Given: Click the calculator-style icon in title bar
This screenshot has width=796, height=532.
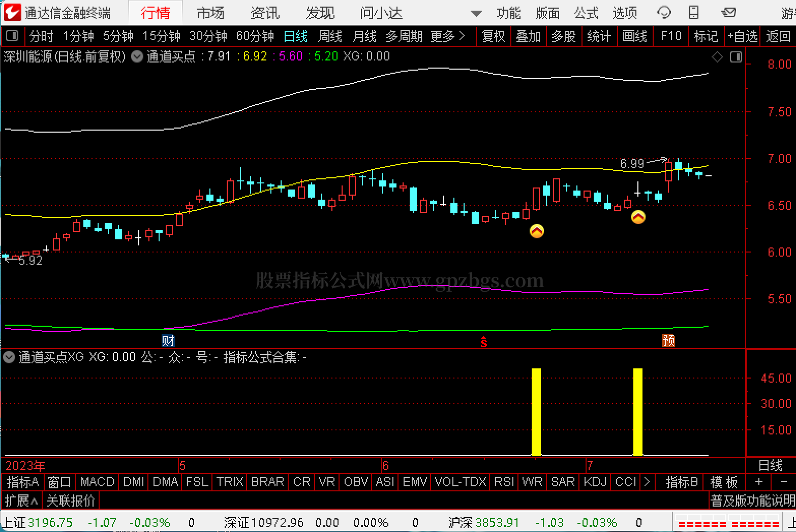Looking at the screenshot, I should 694,12.
